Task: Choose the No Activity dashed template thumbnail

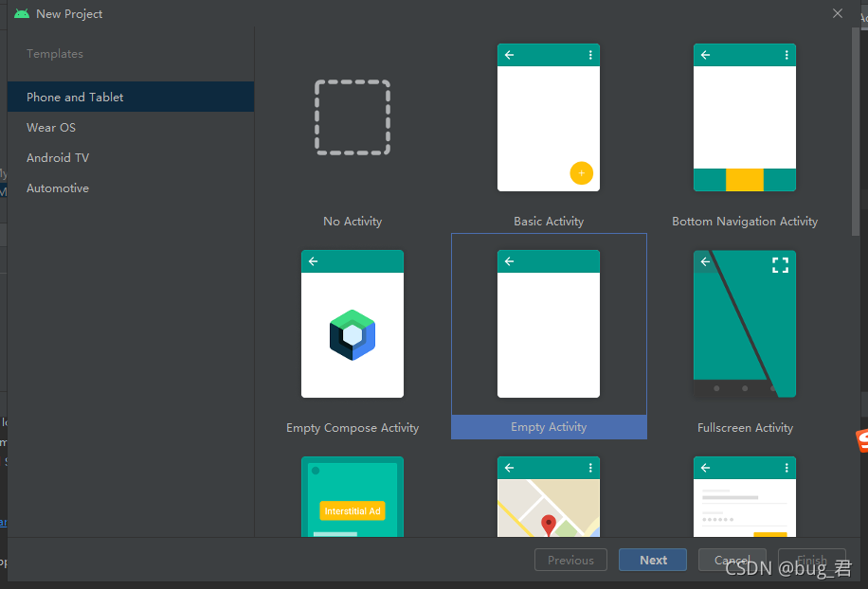Action: [353, 117]
